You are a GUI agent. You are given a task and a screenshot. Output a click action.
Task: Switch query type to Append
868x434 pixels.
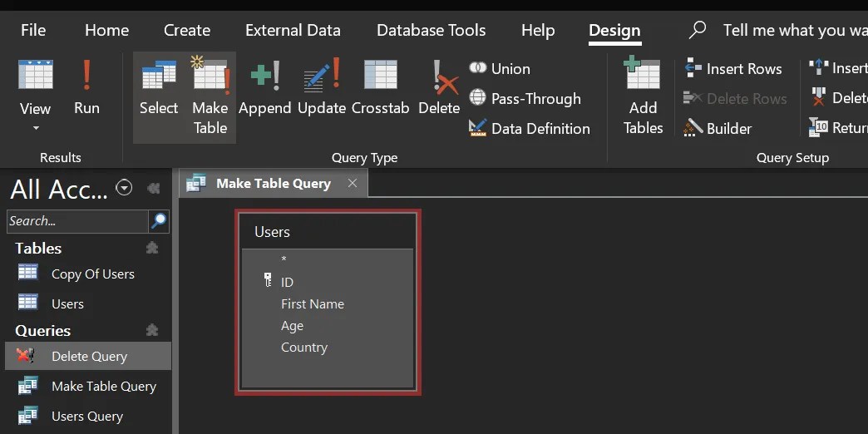(x=264, y=89)
